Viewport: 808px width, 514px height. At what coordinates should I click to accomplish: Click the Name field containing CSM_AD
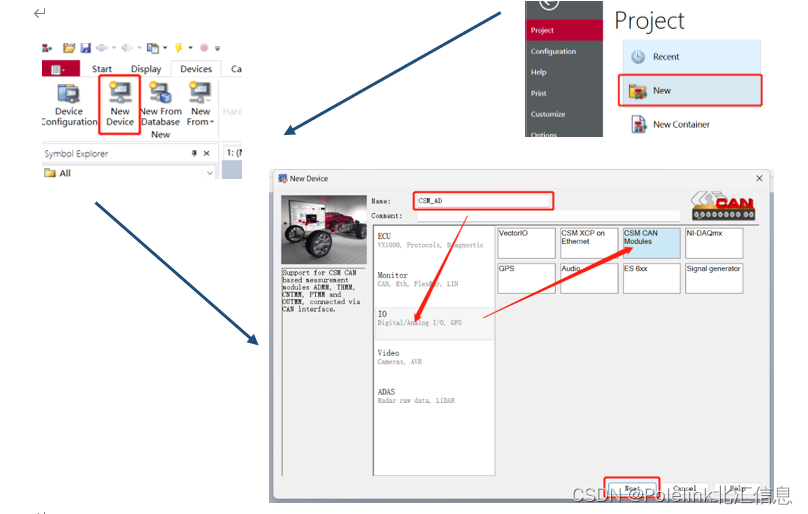tap(483, 201)
